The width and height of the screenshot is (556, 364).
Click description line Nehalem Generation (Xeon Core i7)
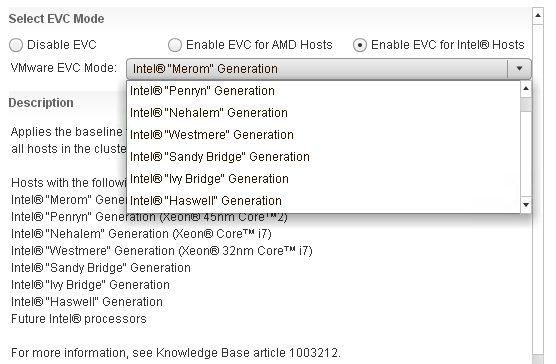coord(141,234)
